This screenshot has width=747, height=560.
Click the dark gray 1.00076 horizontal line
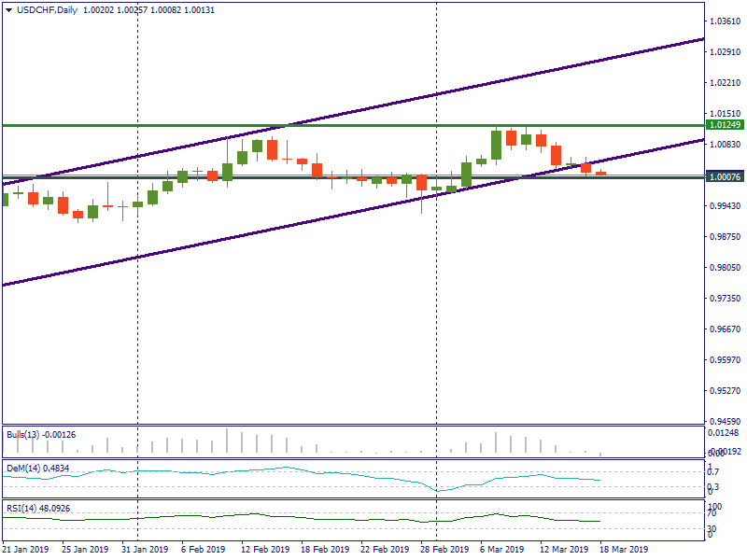point(280,176)
